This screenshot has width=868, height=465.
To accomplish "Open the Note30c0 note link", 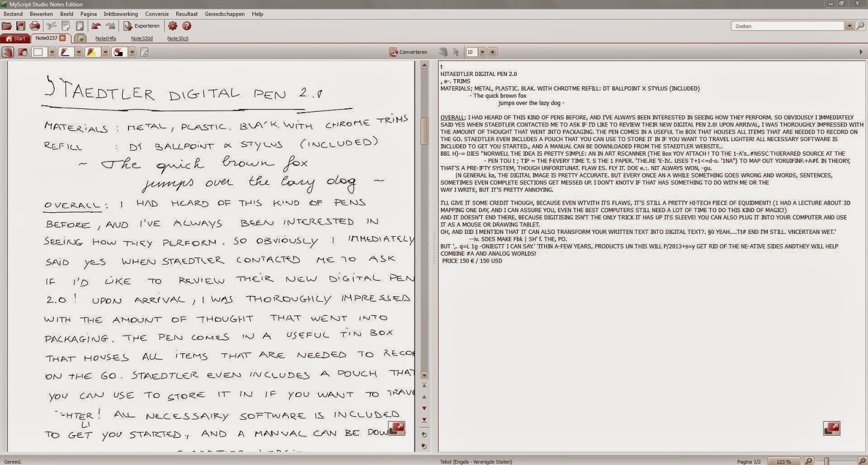I will [178, 39].
